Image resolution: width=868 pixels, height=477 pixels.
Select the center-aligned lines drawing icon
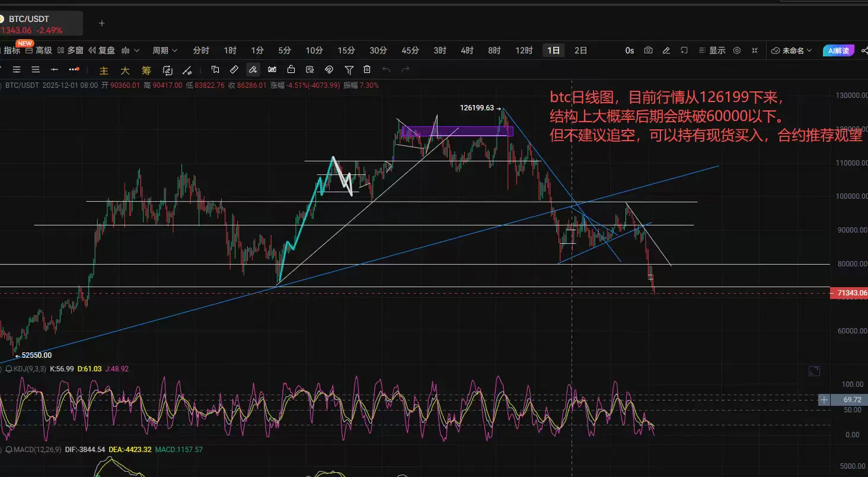point(17,69)
